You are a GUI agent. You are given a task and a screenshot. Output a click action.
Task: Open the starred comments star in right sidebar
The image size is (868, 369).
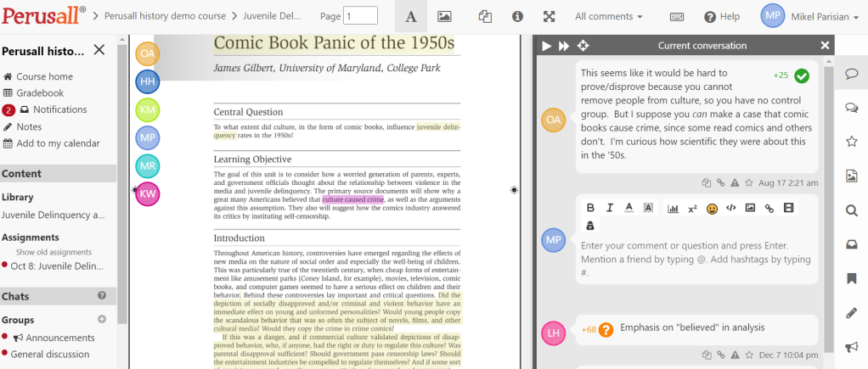pyautogui.click(x=851, y=142)
